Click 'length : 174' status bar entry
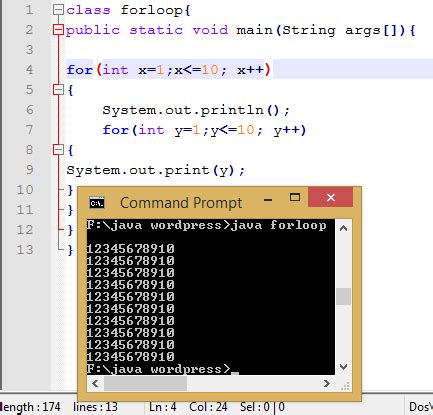Image resolution: width=433 pixels, height=415 pixels. (x=31, y=407)
